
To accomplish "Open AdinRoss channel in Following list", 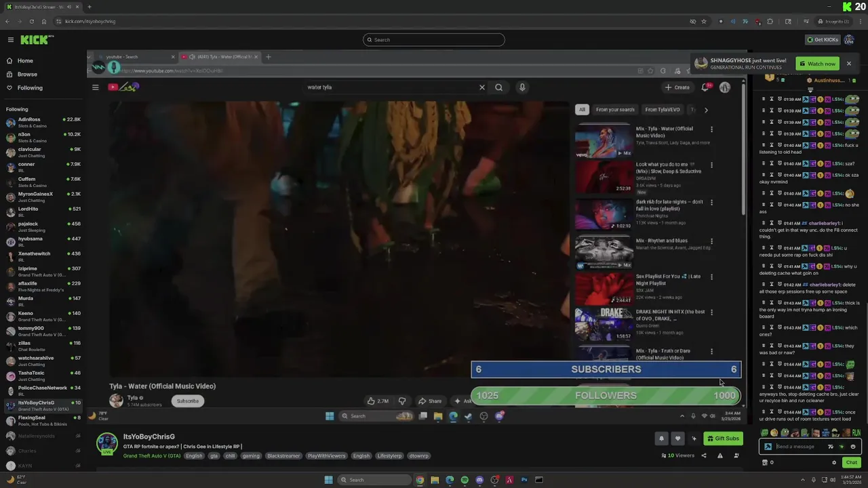I will [43, 123].
